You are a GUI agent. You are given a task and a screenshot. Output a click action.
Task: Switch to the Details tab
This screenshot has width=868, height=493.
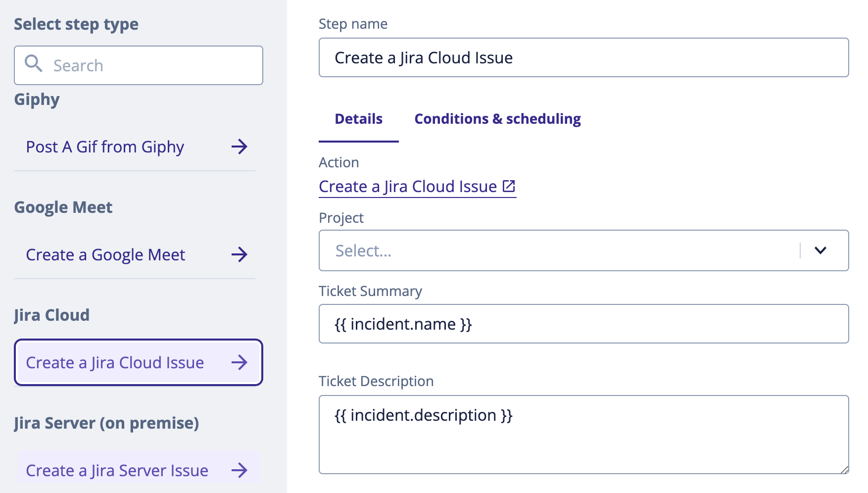pos(358,119)
